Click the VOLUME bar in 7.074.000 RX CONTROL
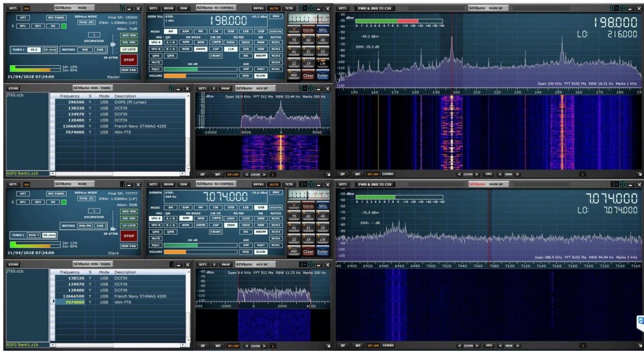 coord(201,252)
